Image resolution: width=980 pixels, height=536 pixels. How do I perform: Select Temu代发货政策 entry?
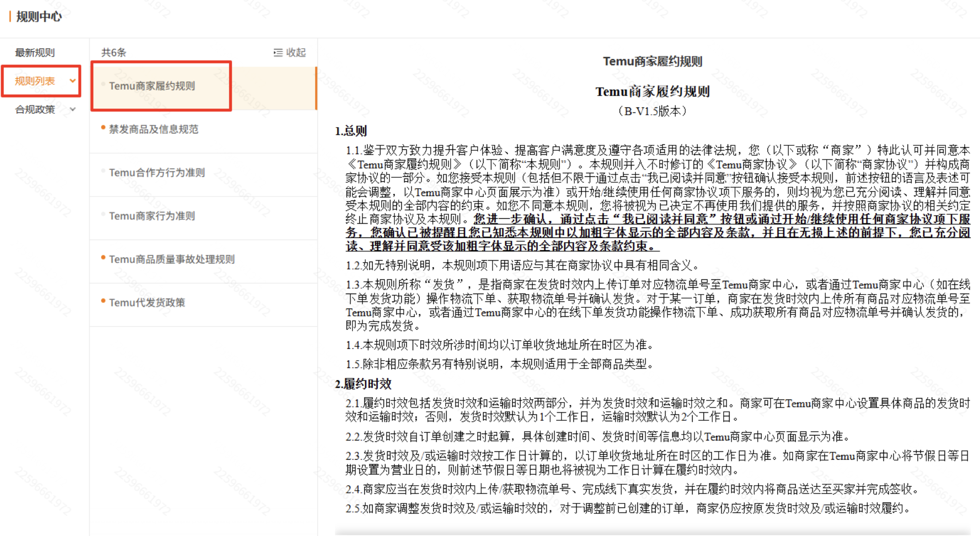click(147, 302)
